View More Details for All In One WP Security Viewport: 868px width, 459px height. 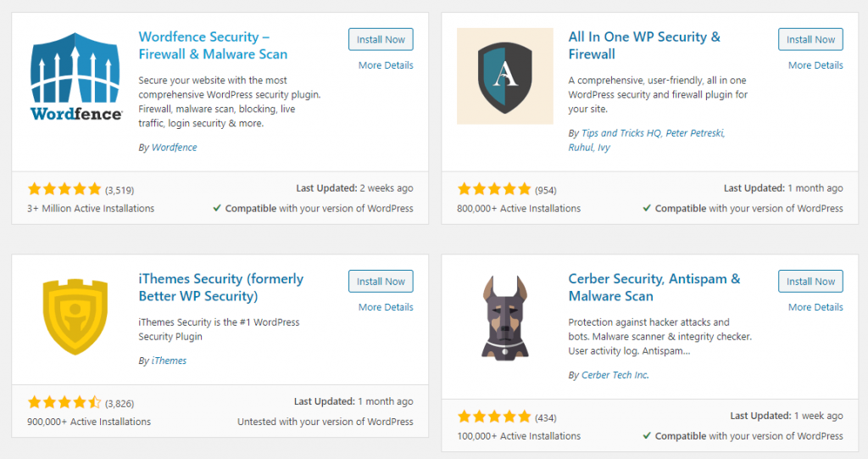tap(815, 65)
